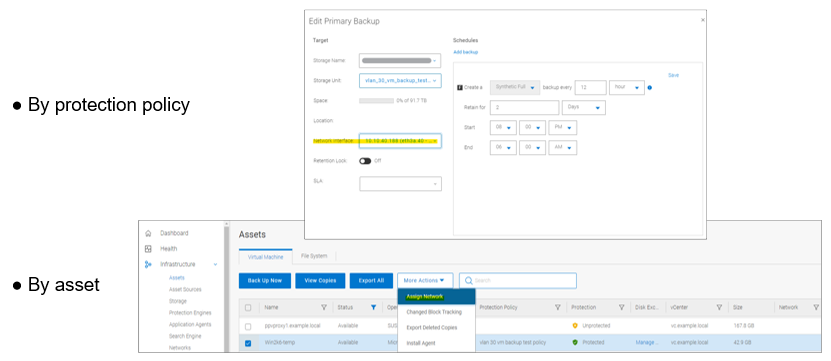Click the View Copies button
Image resolution: width=831 pixels, height=361 pixels.
[320, 280]
